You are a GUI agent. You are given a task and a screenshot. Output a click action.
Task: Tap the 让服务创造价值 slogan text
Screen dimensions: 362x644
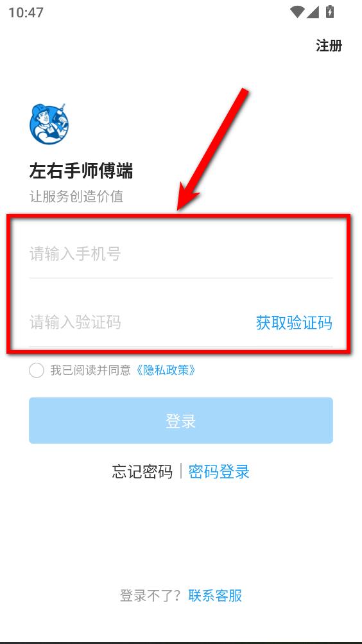pyautogui.click(x=76, y=196)
